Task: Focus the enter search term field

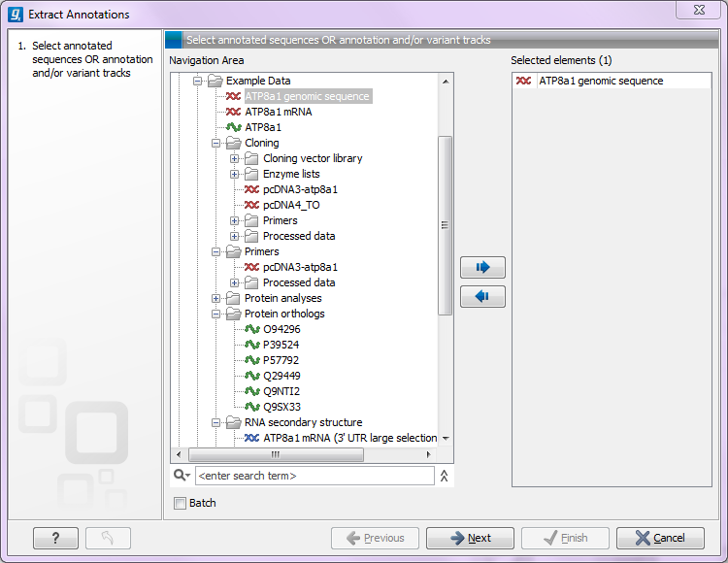Action: (314, 476)
